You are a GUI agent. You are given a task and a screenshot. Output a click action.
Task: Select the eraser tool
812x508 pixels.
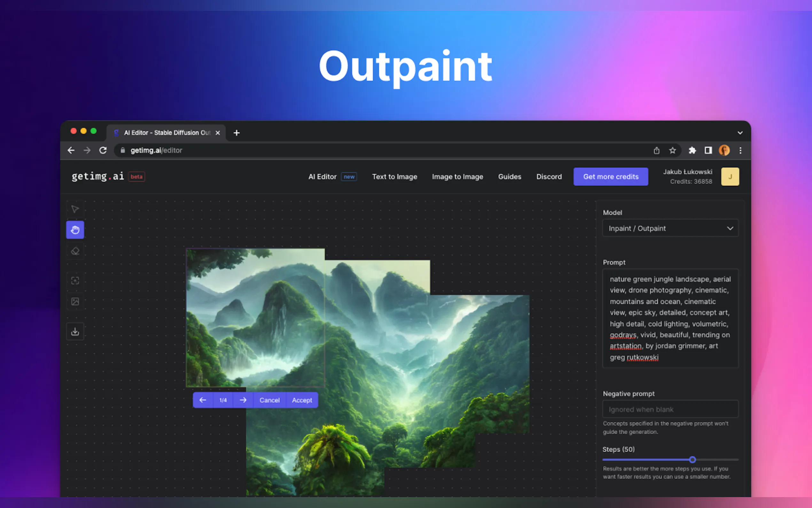[75, 251]
